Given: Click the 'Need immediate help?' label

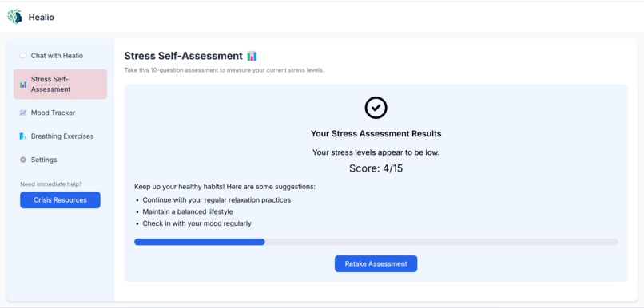Looking at the screenshot, I should click(51, 184).
